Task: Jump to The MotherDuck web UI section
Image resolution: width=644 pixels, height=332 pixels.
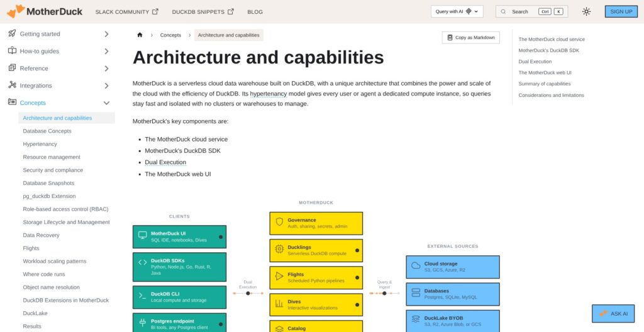Action: (x=545, y=73)
